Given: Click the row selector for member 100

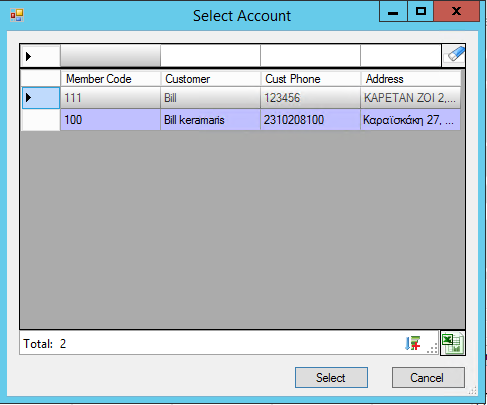Looking at the screenshot, I should 41,120.
